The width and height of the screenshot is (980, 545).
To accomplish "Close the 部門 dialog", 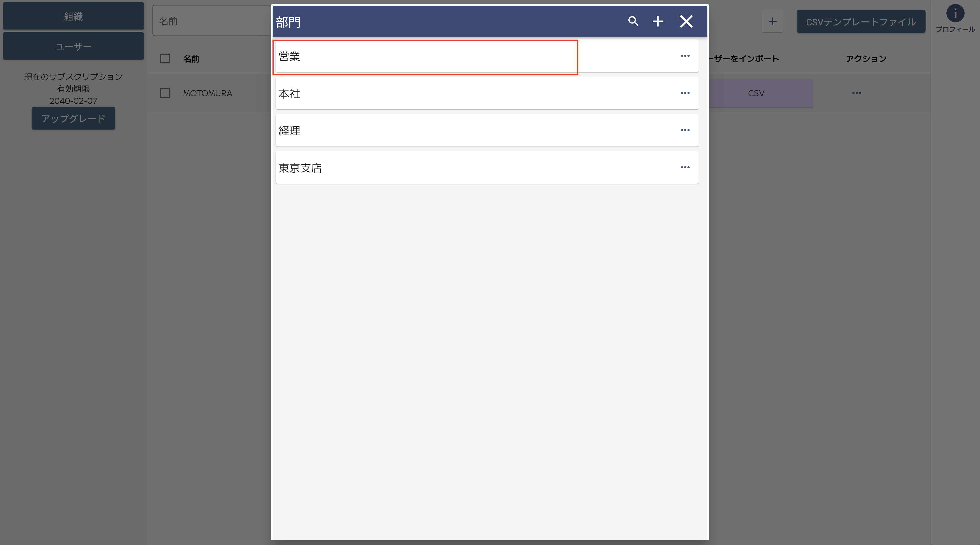I will [686, 21].
